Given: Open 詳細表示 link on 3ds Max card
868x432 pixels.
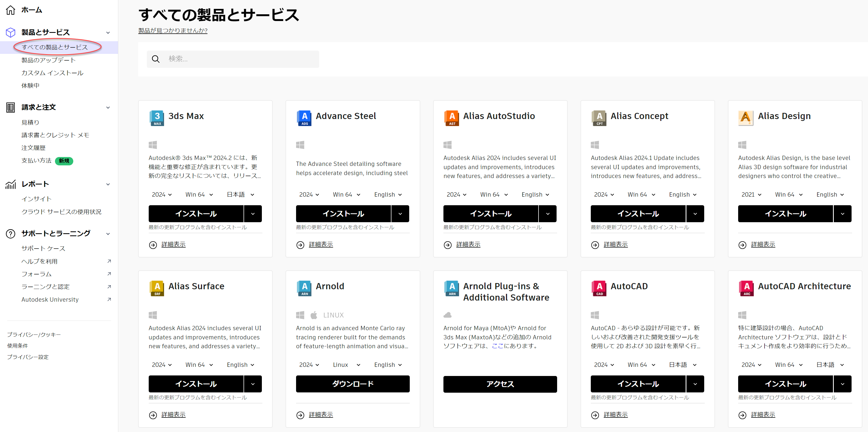Looking at the screenshot, I should click(x=173, y=245).
